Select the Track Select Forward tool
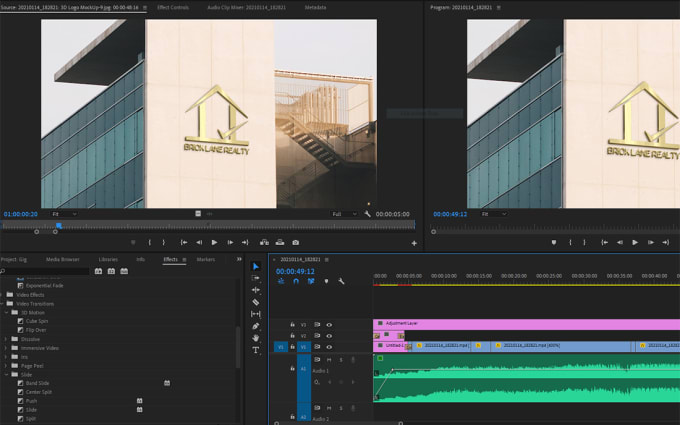The image size is (680, 425). click(x=256, y=278)
